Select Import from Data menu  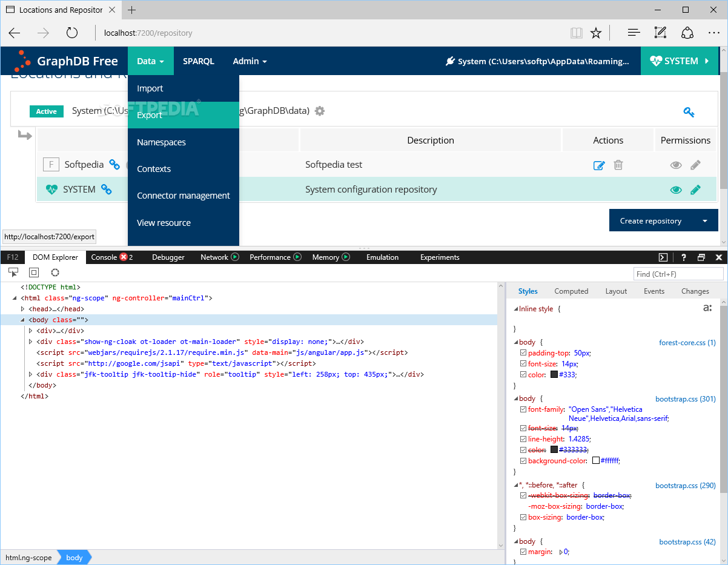184,88
